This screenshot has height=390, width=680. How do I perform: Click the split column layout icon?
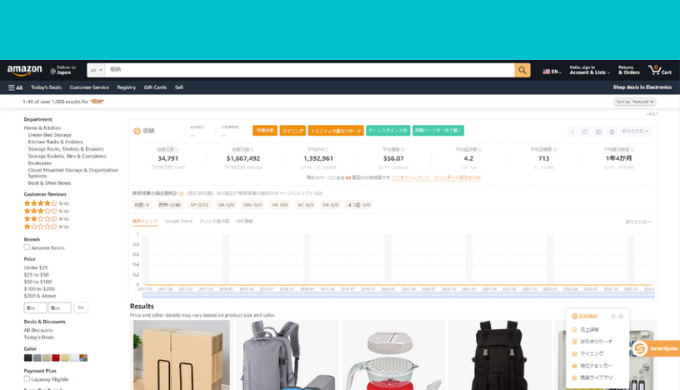(598, 131)
